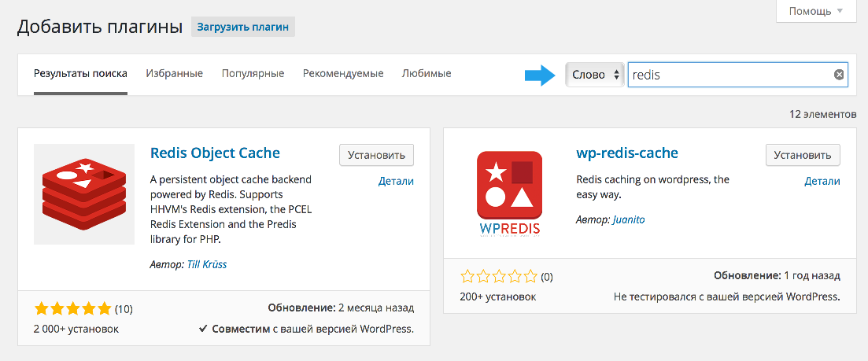Click the Добавить плагины page heading

click(x=100, y=27)
